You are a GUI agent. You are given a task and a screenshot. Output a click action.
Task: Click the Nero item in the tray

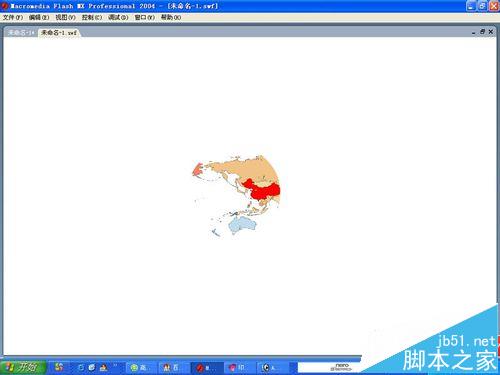[341, 367]
